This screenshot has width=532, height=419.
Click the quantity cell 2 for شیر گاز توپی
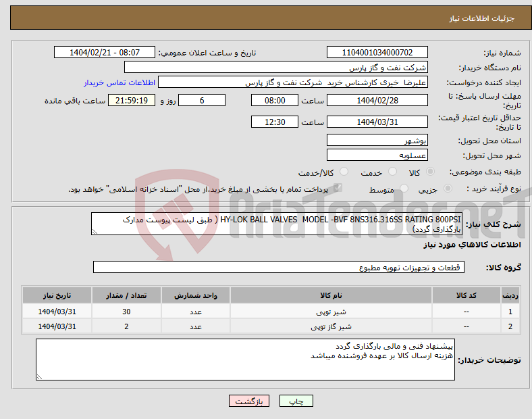click(x=126, y=326)
